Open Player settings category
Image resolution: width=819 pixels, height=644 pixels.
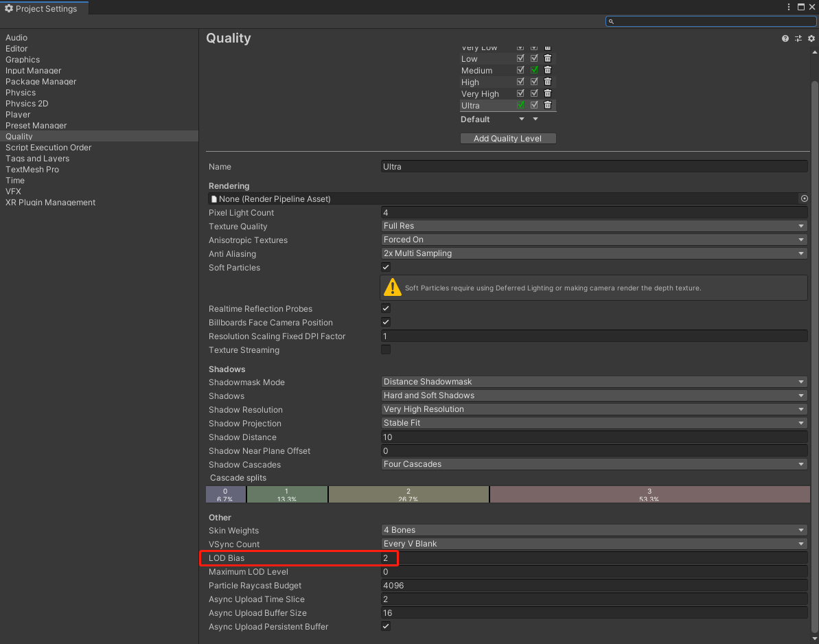pos(18,115)
